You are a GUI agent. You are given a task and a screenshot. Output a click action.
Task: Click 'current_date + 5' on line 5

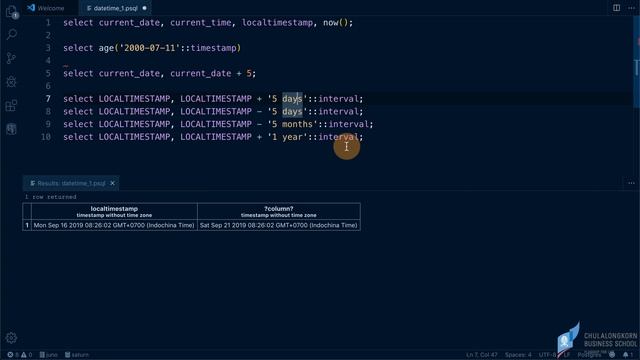211,73
